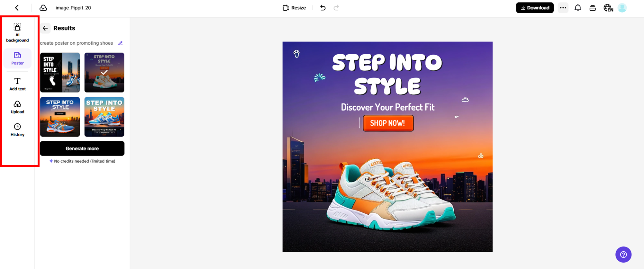Screen dimensions: 644x269
Task: Open the Poster tool panel
Action: coord(17,58)
